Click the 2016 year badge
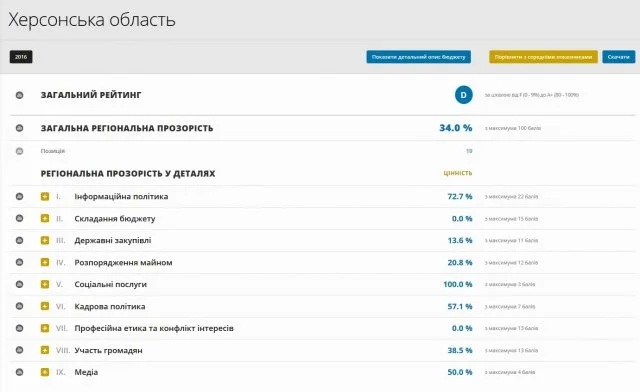This screenshot has width=640, height=392. 21,57
